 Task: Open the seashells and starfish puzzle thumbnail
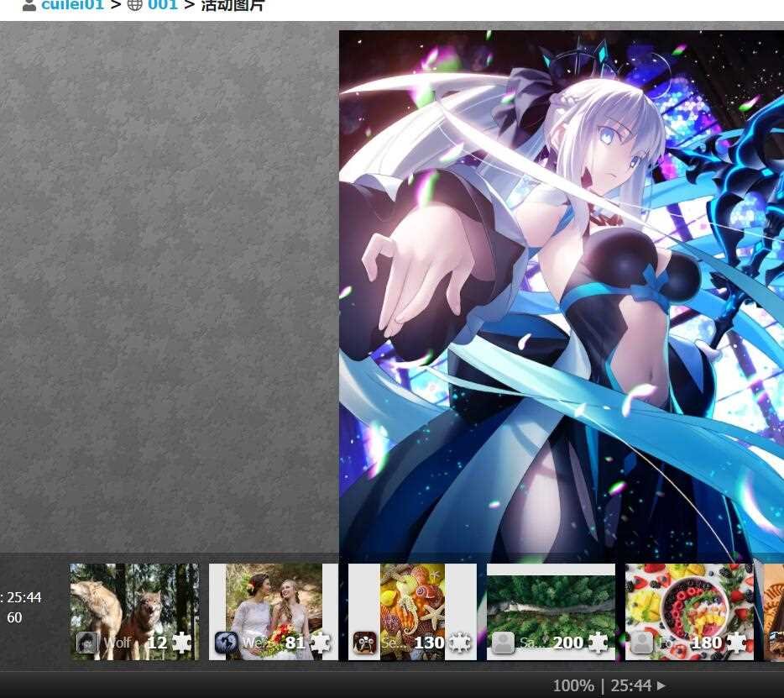pyautogui.click(x=412, y=611)
